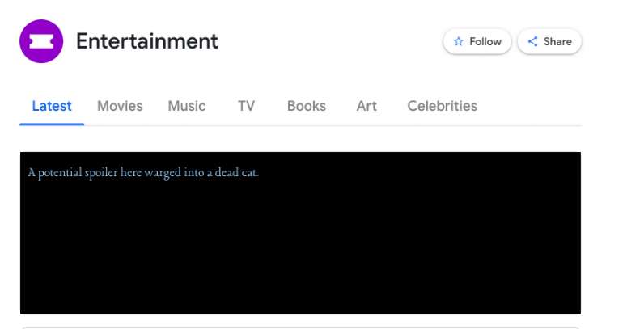Open the Celebrities tab
Screen dimensions: 644x329
point(443,106)
